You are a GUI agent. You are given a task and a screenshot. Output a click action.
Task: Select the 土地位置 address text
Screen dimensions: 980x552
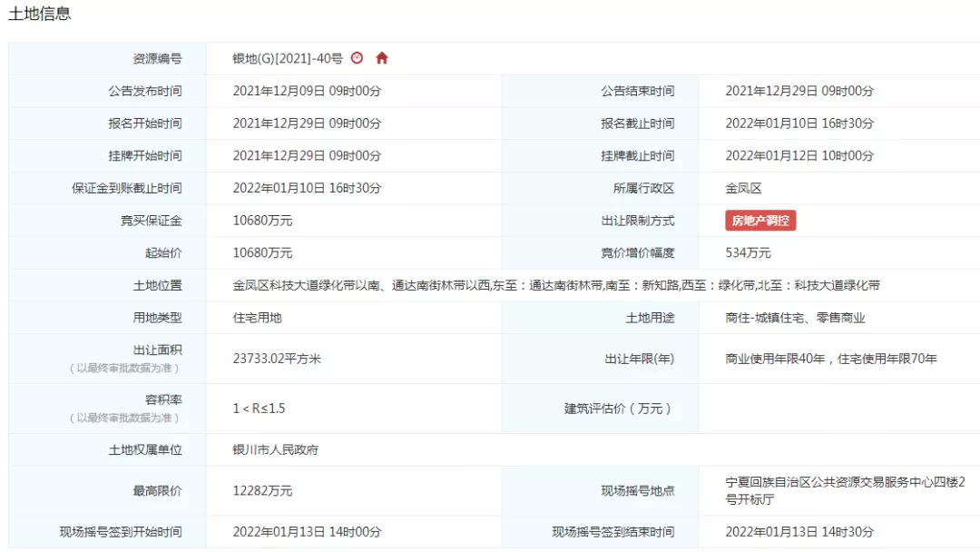555,285
